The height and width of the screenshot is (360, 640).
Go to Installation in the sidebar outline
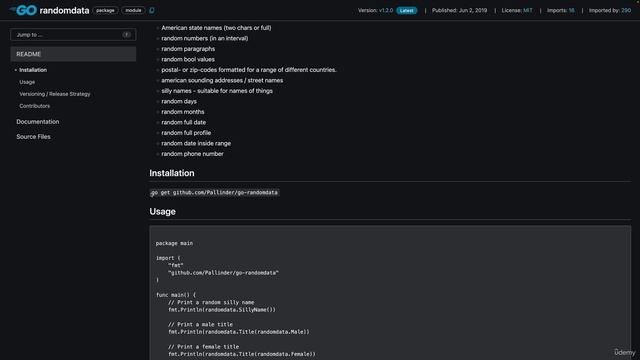coord(33,70)
